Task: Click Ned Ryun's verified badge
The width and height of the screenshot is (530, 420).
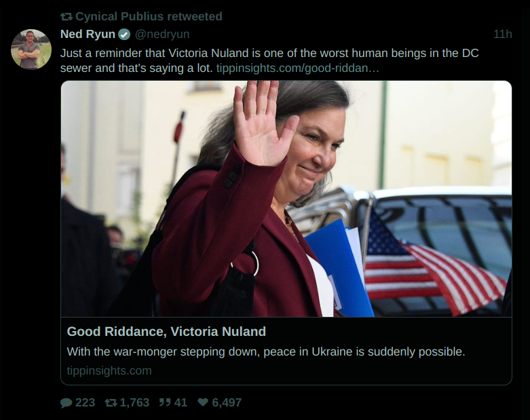Action: coord(124,34)
